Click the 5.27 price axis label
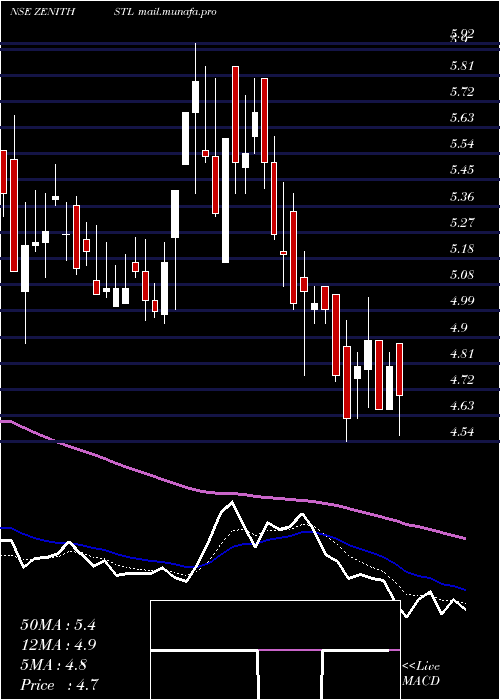The width and height of the screenshot is (500, 700). point(462,223)
